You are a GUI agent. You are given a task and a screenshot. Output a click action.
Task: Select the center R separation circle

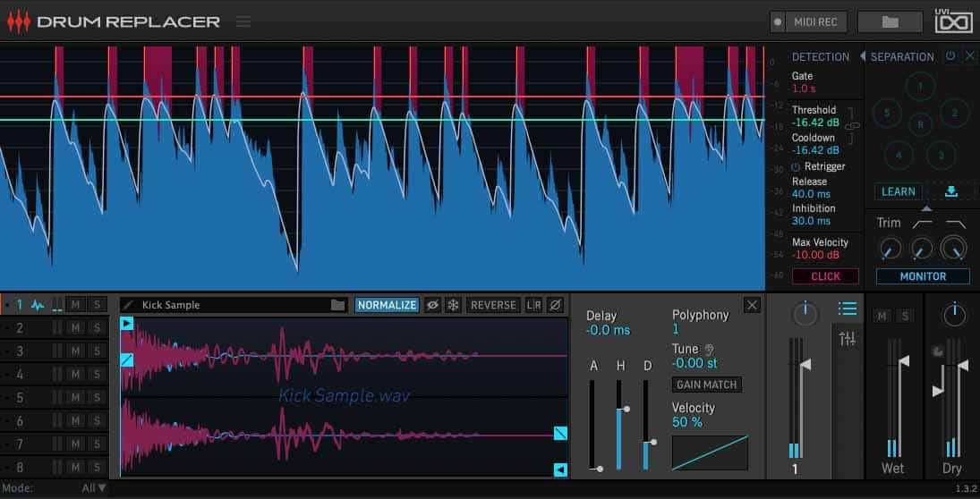tap(920, 124)
